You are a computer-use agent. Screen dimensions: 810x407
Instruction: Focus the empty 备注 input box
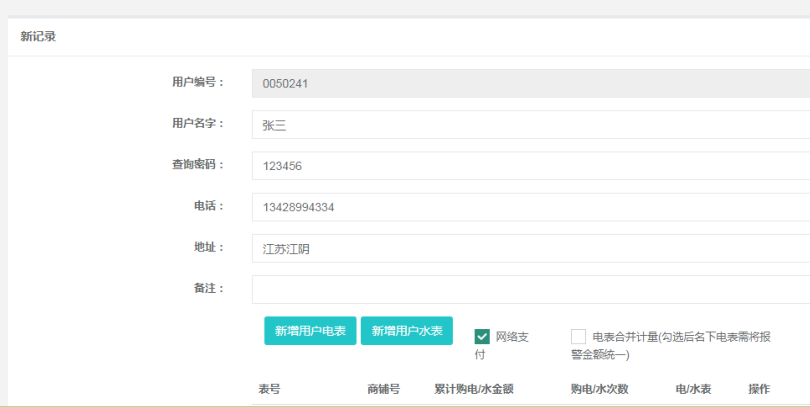tap(530, 289)
